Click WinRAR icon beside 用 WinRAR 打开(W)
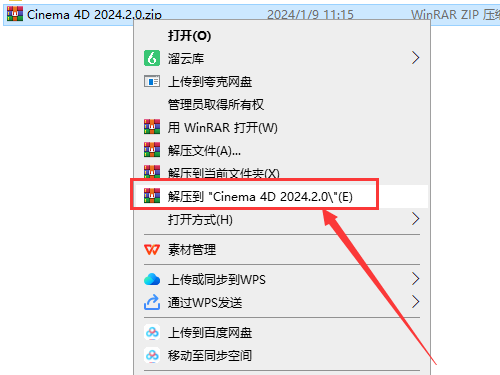 tap(152, 127)
